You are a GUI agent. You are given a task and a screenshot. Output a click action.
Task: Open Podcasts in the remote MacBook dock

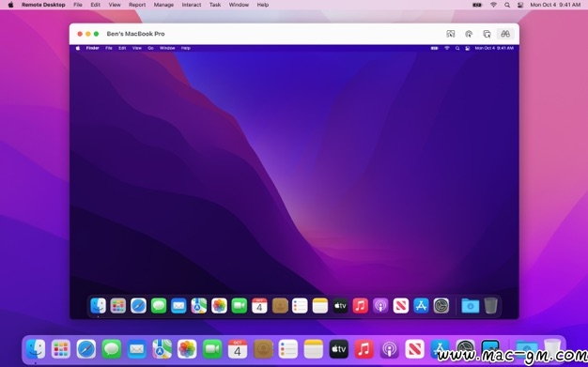tap(380, 306)
